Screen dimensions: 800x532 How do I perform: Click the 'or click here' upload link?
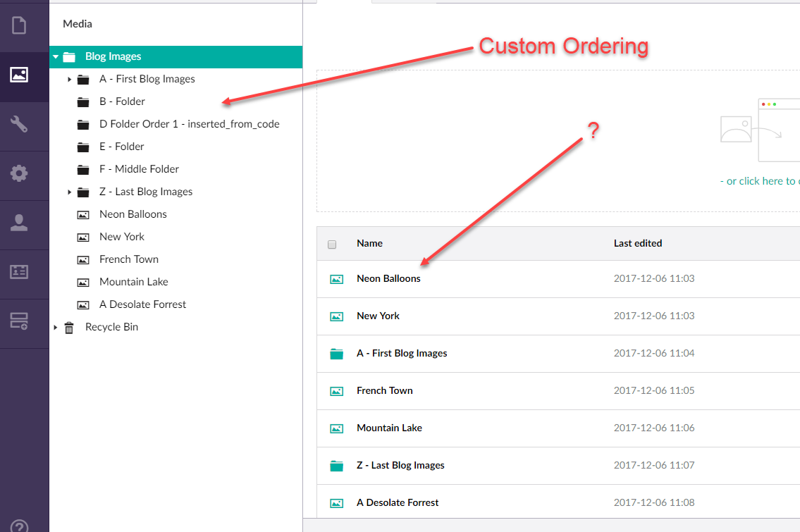(x=760, y=181)
